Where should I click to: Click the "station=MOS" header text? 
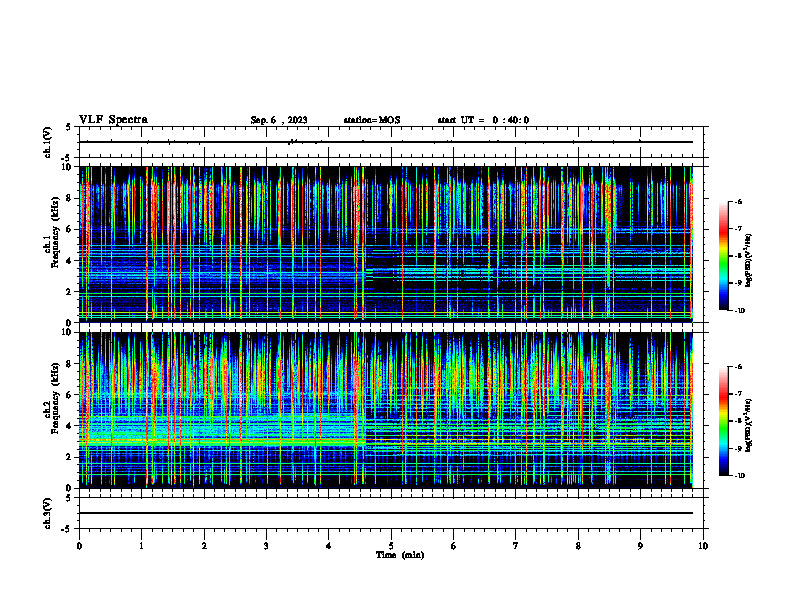click(372, 120)
